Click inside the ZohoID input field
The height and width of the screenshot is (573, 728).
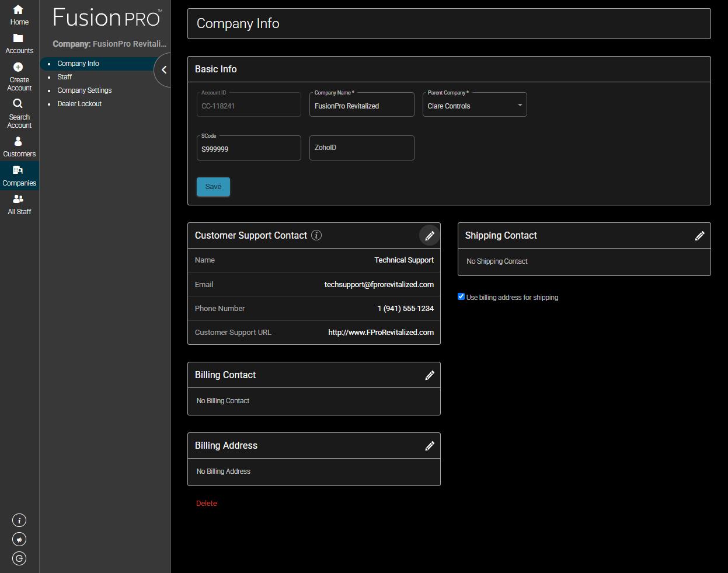click(x=361, y=148)
